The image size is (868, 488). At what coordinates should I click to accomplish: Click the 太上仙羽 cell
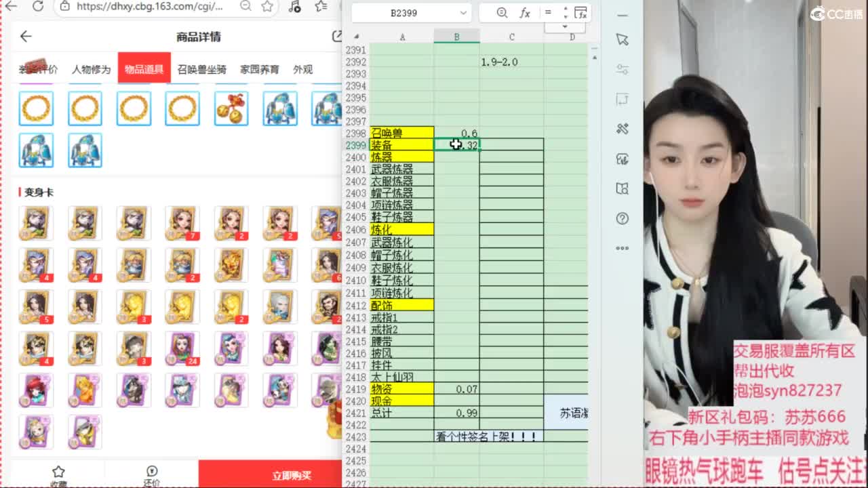click(x=402, y=377)
